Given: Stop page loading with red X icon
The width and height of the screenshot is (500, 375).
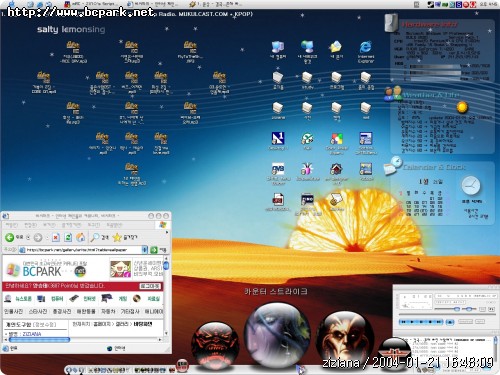Looking at the screenshot, I should [x=56, y=237].
